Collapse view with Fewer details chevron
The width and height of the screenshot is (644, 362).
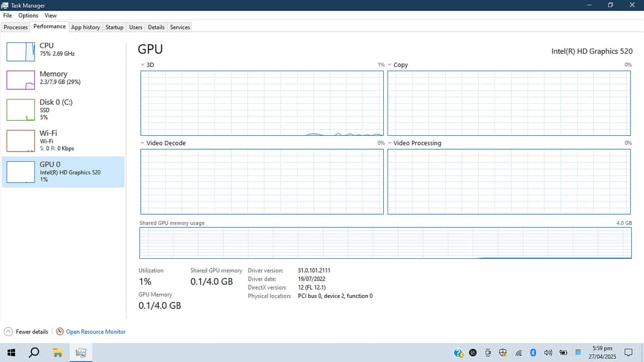pos(8,332)
